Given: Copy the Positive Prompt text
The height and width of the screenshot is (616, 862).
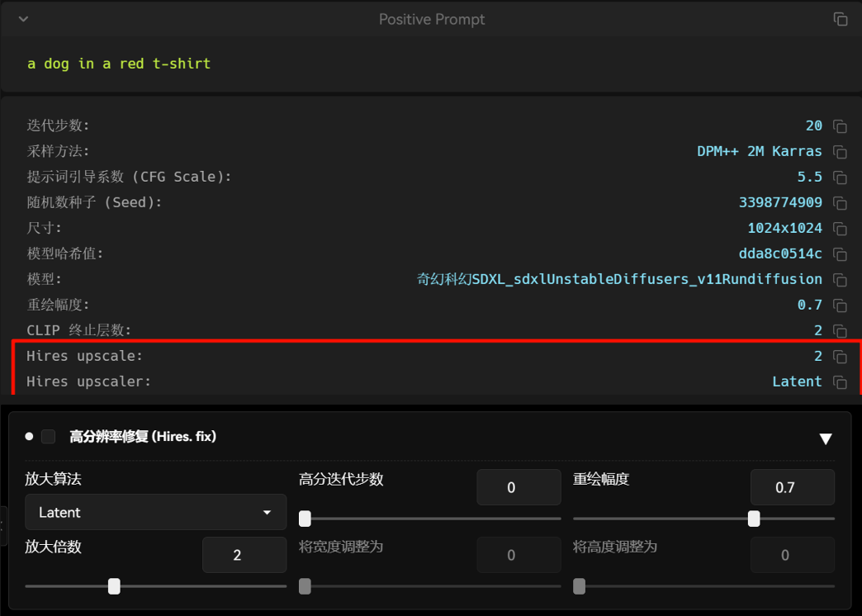Looking at the screenshot, I should coord(840,19).
